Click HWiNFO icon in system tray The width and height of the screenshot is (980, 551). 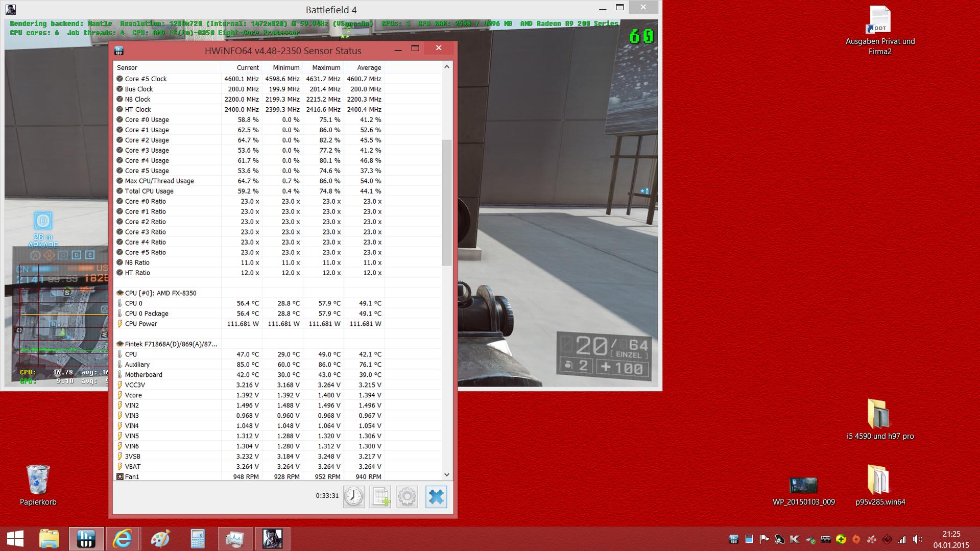(734, 539)
